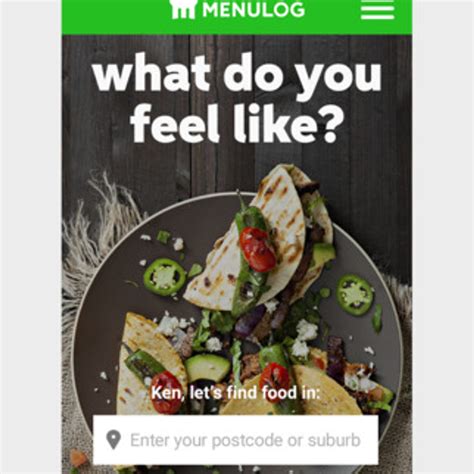Click the Menulog fork logo icon
The image size is (474, 474).
point(182,9)
